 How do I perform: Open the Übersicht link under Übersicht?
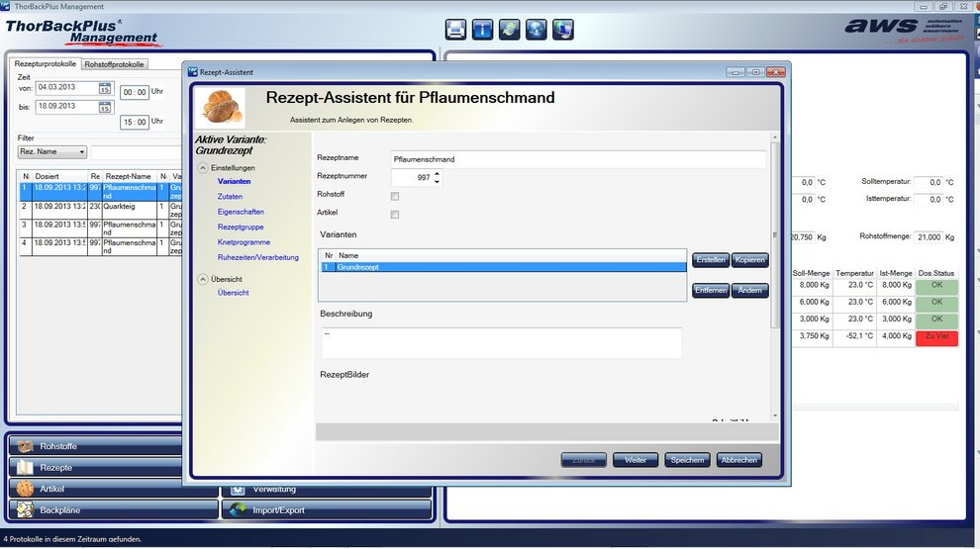(x=234, y=292)
